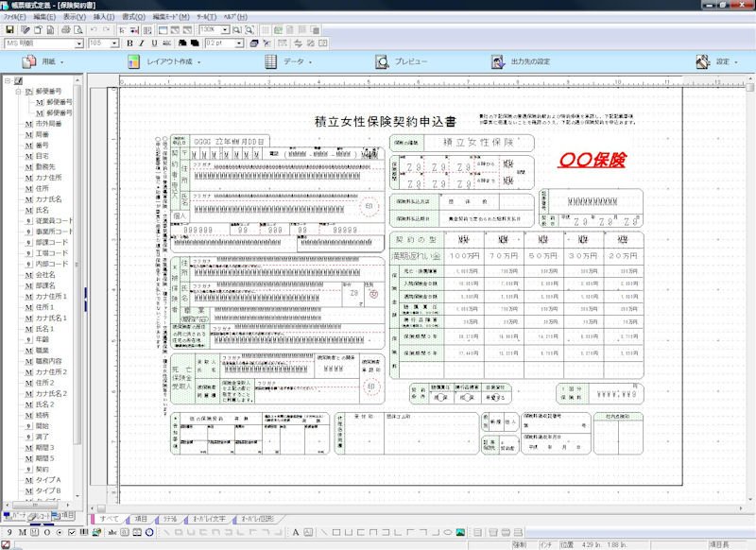Open the zoom percentage dropdown
Screen dimensions: 756x550
click(x=225, y=30)
